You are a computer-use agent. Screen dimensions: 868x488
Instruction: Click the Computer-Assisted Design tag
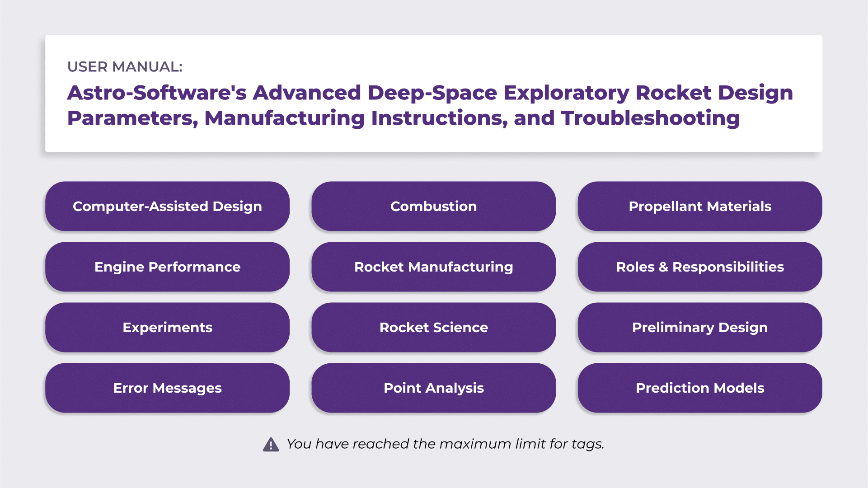tap(167, 206)
